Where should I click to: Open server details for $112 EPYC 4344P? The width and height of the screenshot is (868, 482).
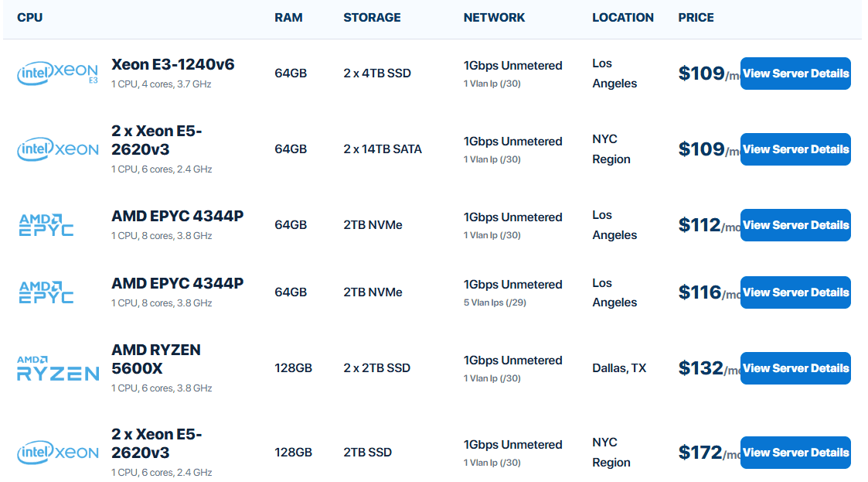click(x=795, y=225)
